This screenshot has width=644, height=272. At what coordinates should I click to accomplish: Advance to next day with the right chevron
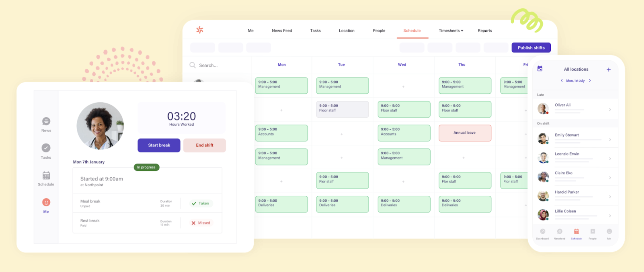tap(590, 81)
